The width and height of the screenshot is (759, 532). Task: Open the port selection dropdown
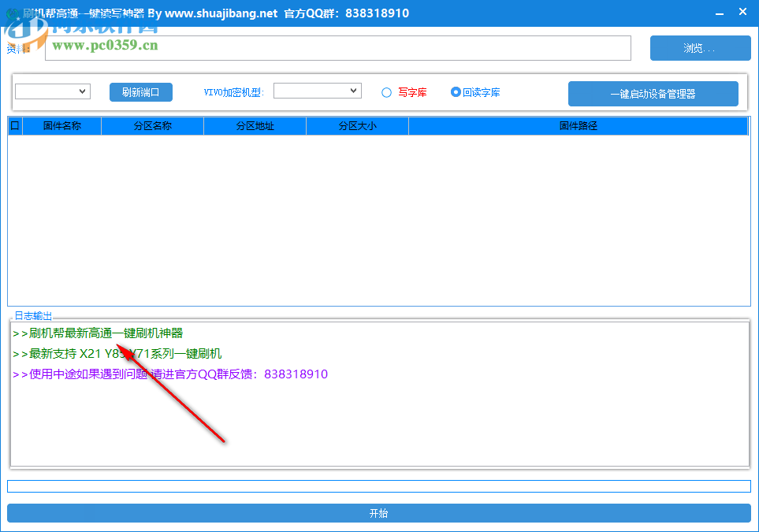(53, 91)
